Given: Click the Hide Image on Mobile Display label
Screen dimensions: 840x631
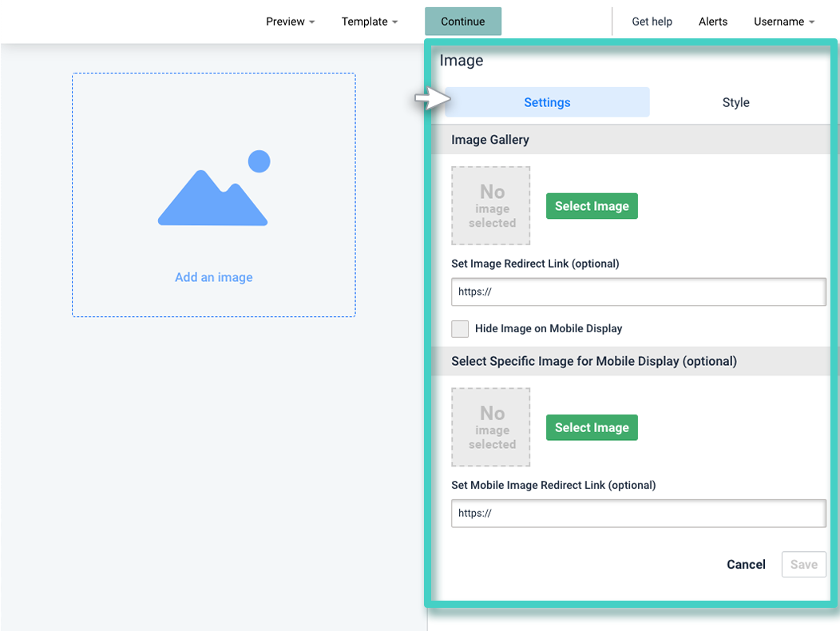Looking at the screenshot, I should coord(549,328).
